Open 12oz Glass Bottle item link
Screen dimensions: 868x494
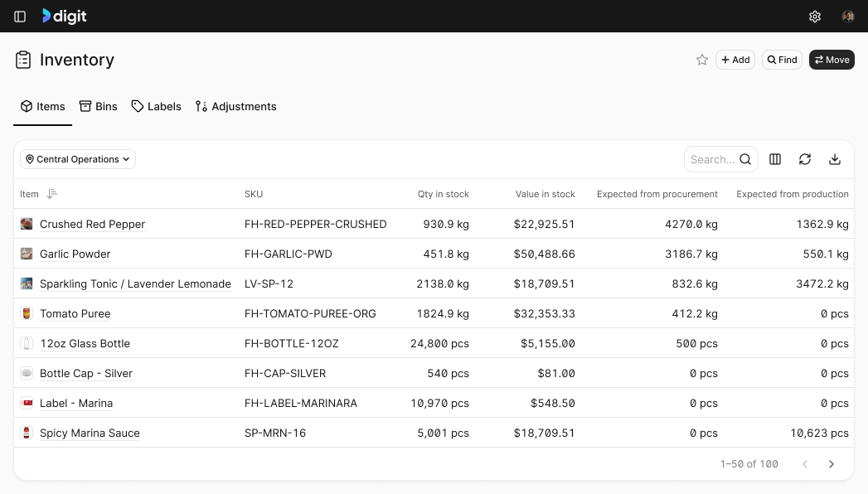click(85, 343)
